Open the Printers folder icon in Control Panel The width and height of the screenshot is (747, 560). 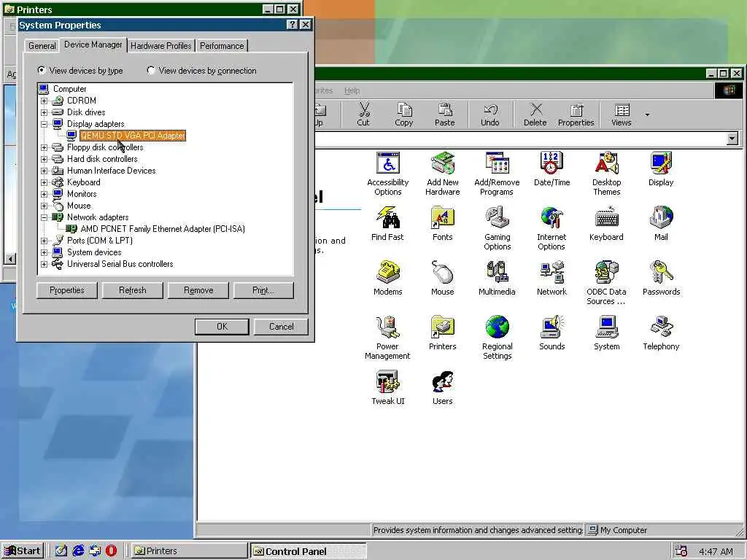click(443, 333)
